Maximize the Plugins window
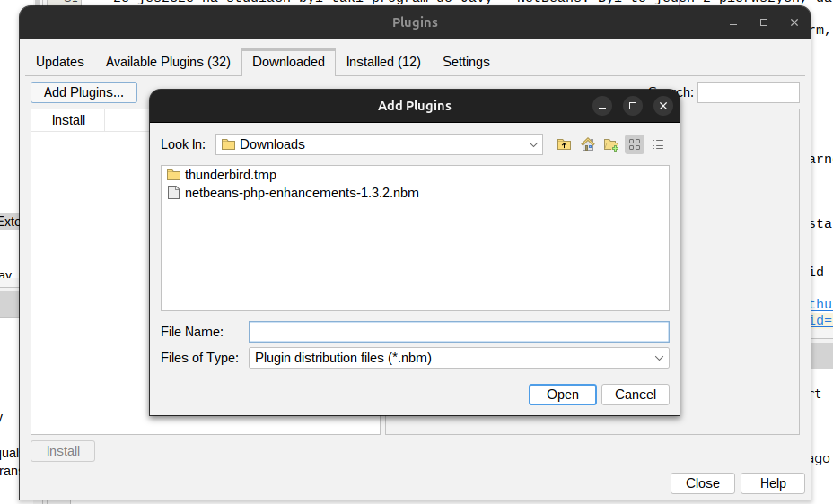This screenshot has width=833, height=504. click(764, 22)
